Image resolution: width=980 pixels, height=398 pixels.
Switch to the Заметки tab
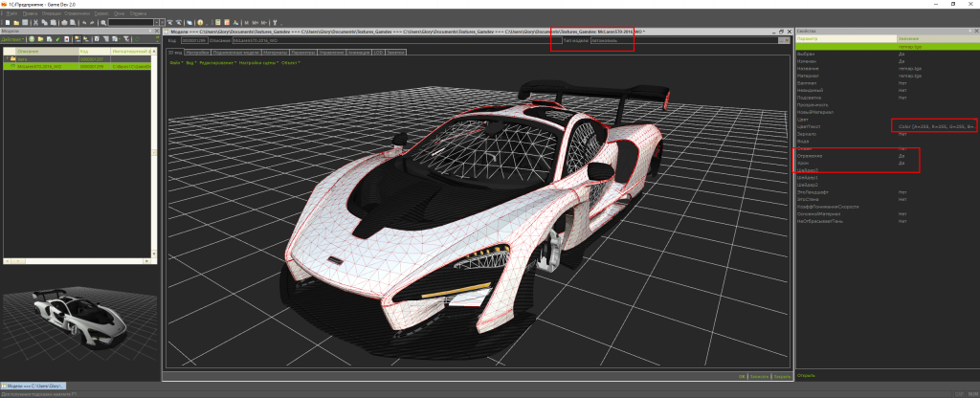pyautogui.click(x=395, y=53)
